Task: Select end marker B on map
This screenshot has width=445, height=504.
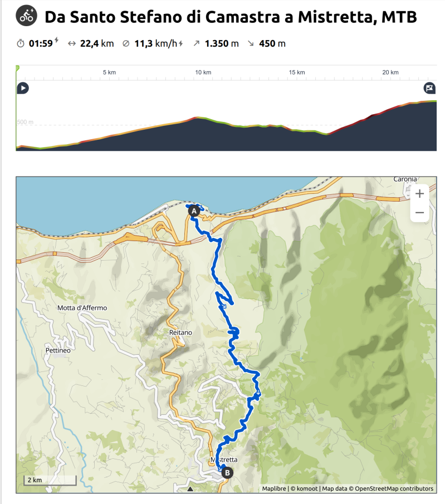Action: (227, 473)
